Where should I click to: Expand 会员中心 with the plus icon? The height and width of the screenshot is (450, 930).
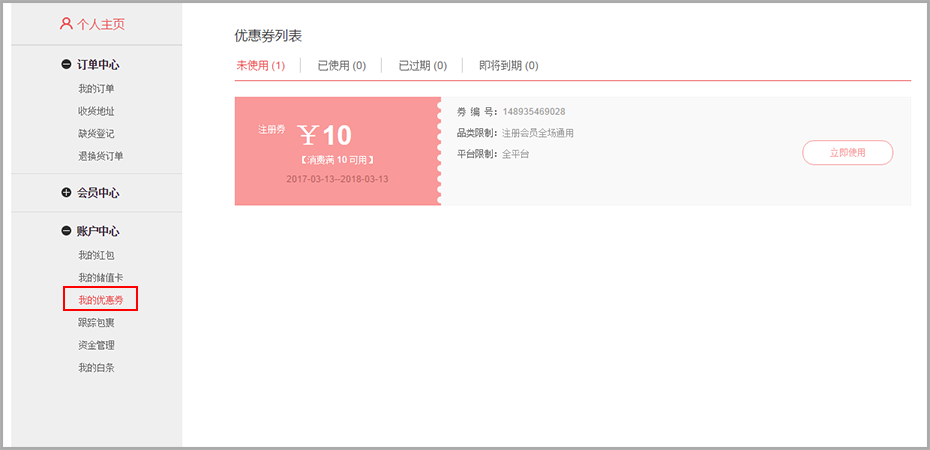(x=66, y=193)
